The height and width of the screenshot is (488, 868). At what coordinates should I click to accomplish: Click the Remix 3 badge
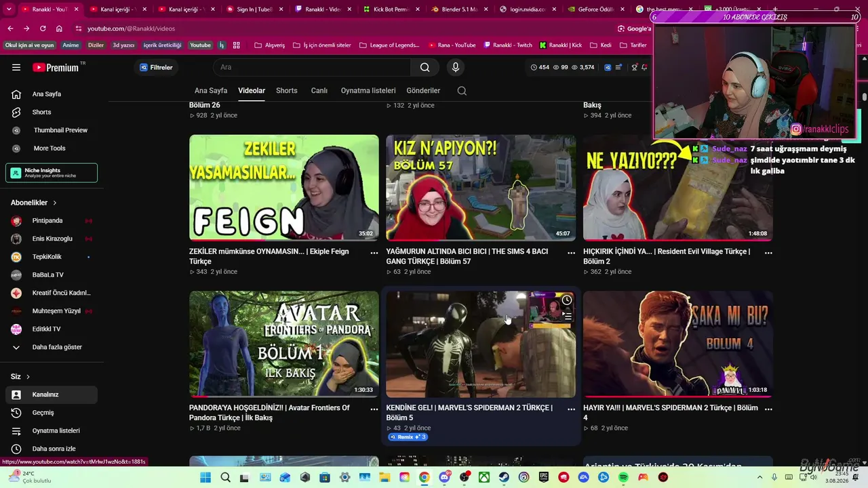(408, 437)
